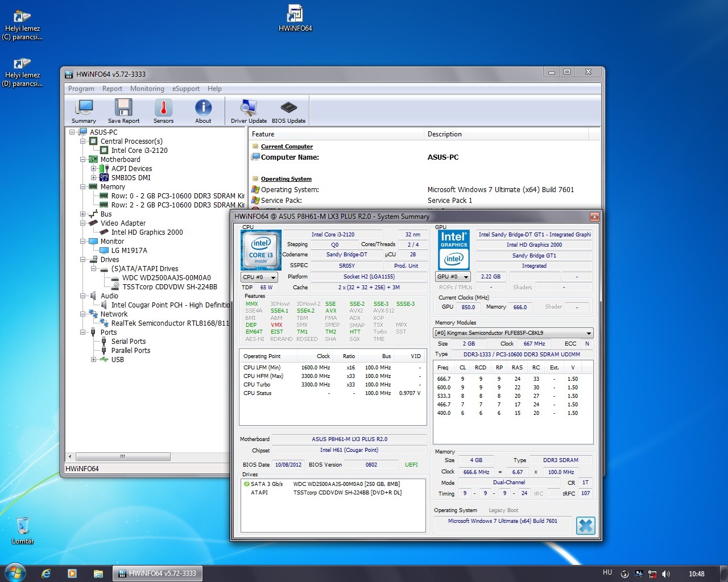Click the tree panel horizontal scrollbar

(123, 456)
